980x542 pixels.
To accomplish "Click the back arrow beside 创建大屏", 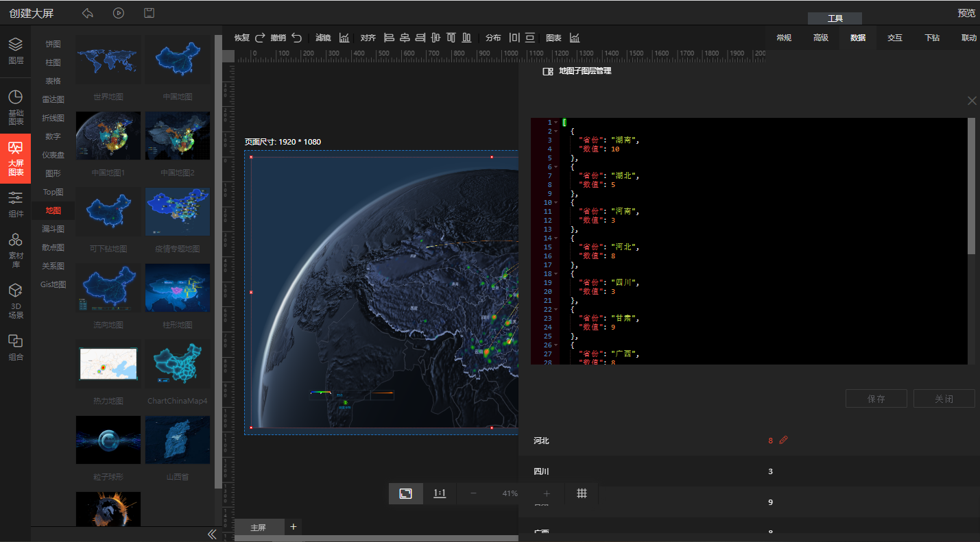I will coord(87,13).
